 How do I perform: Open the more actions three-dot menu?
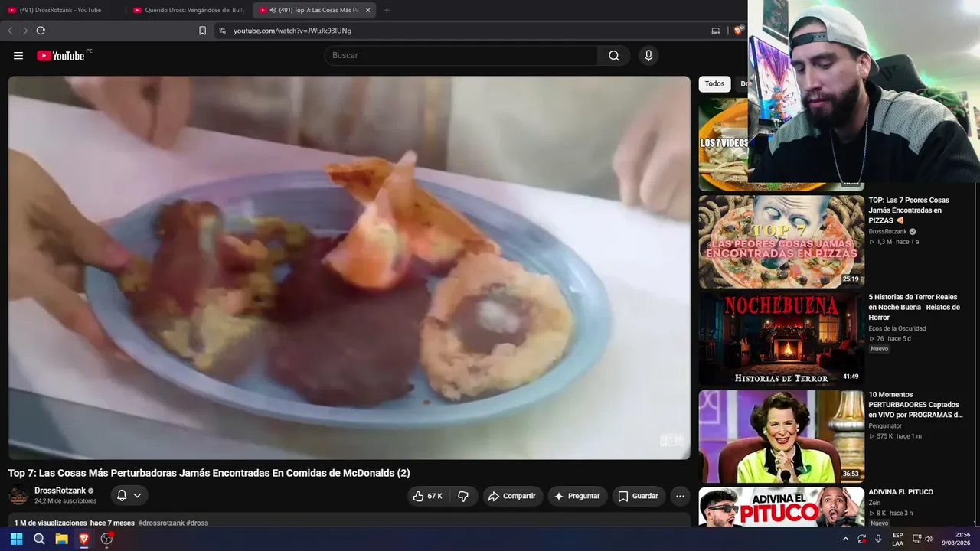tap(680, 496)
